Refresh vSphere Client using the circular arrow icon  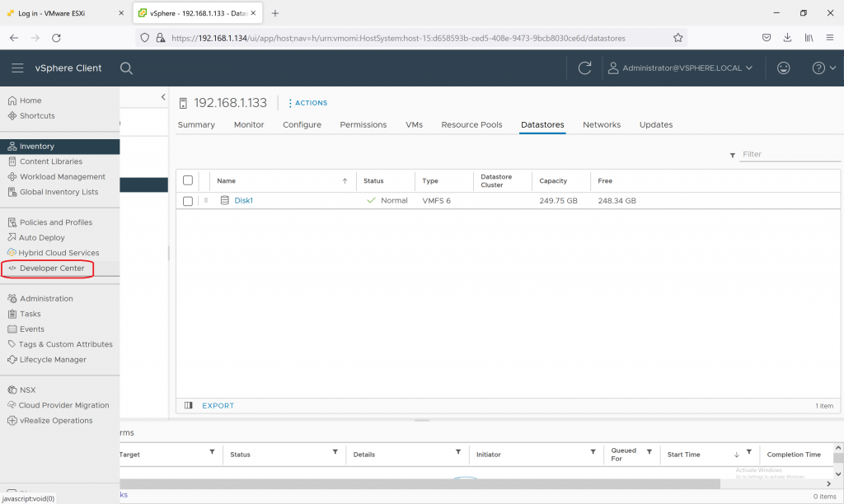(584, 68)
